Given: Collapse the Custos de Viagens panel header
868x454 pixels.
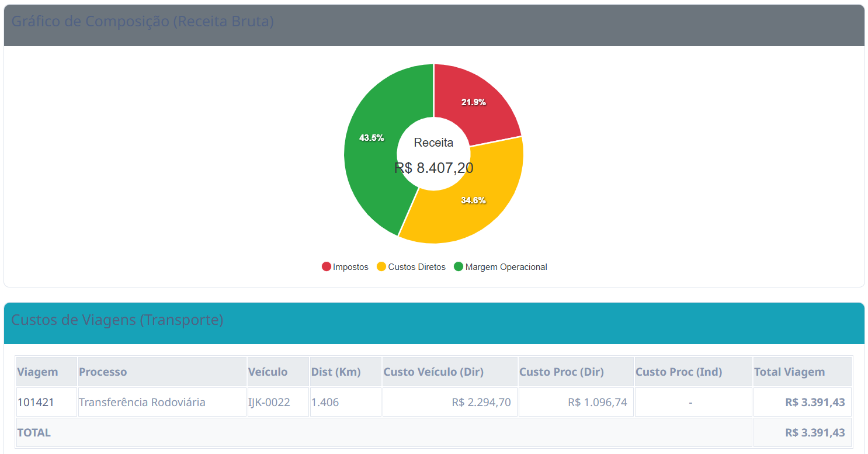Looking at the screenshot, I should (117, 320).
